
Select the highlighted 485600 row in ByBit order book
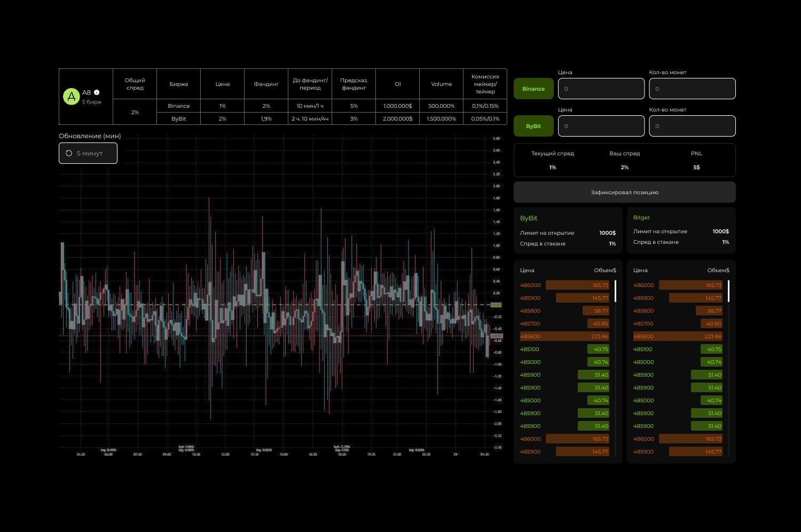[563, 336]
